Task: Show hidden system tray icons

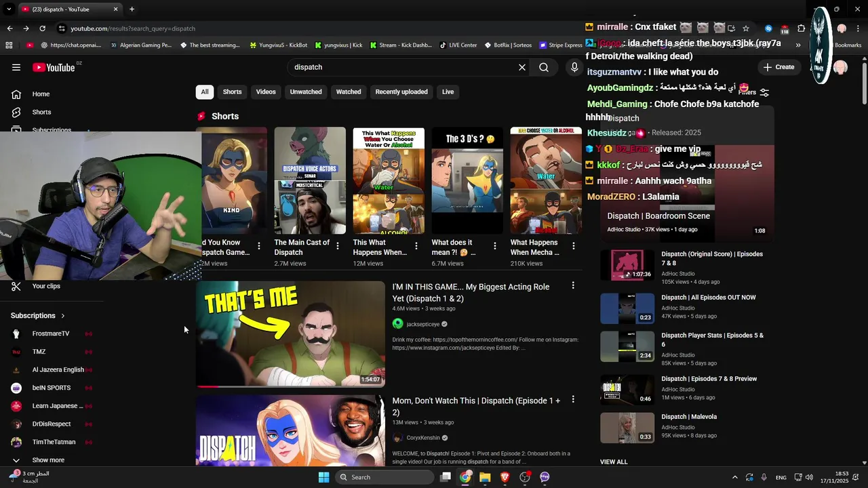Action: point(734,477)
